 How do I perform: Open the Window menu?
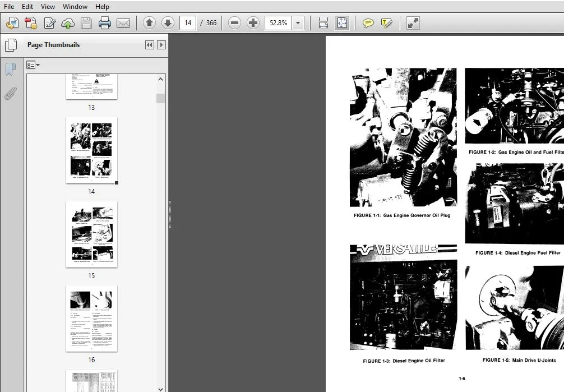(x=75, y=7)
